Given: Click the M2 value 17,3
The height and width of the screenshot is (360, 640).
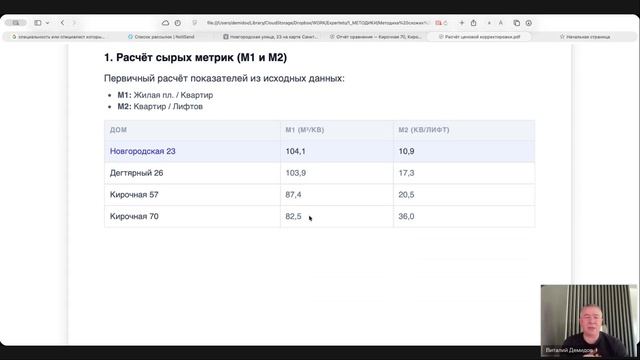Looking at the screenshot, I should pyautogui.click(x=406, y=173).
